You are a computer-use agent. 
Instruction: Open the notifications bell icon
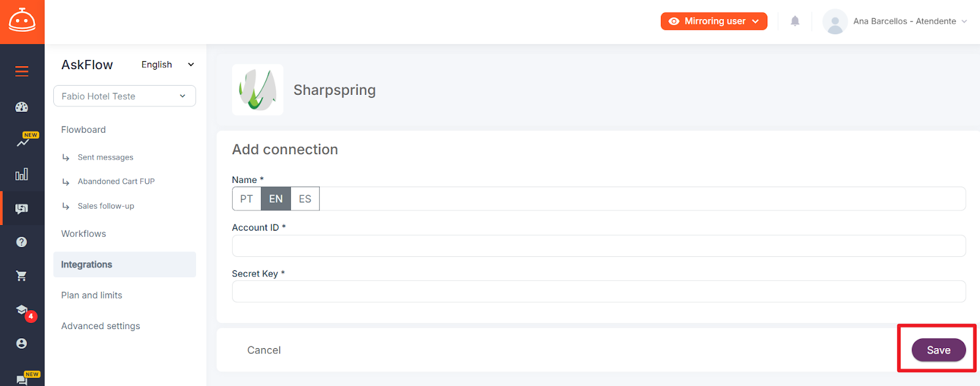coord(795,21)
